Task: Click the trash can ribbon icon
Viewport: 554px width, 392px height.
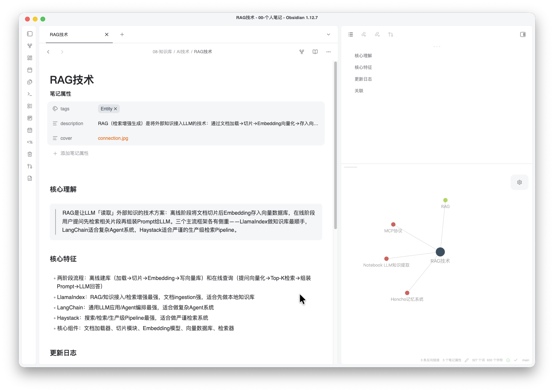Action: [30, 154]
